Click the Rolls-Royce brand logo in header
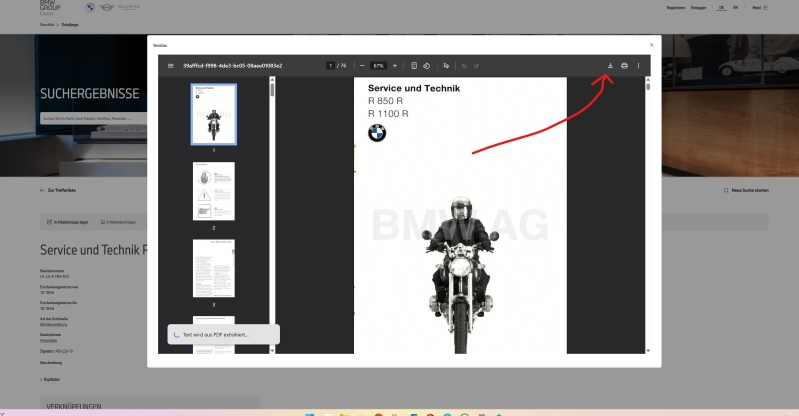This screenshot has width=799, height=416. [128, 8]
